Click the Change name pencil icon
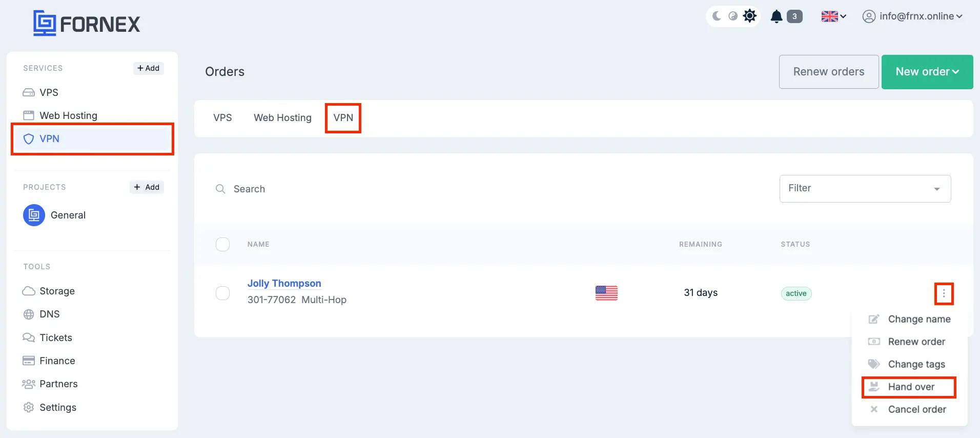 point(874,319)
